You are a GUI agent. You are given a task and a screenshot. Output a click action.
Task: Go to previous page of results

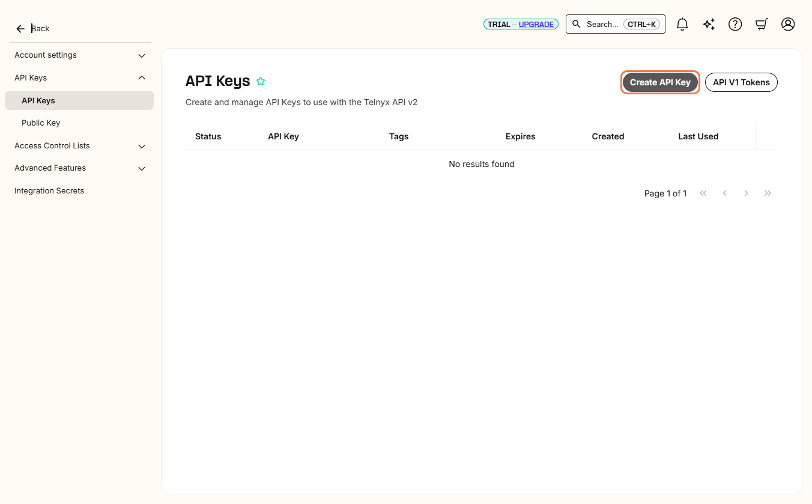tap(725, 193)
